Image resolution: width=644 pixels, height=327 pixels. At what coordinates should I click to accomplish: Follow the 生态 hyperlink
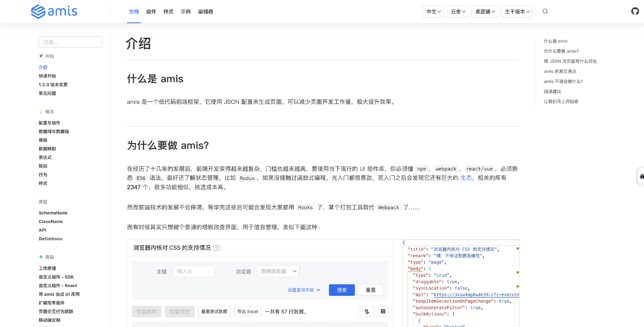466,178
